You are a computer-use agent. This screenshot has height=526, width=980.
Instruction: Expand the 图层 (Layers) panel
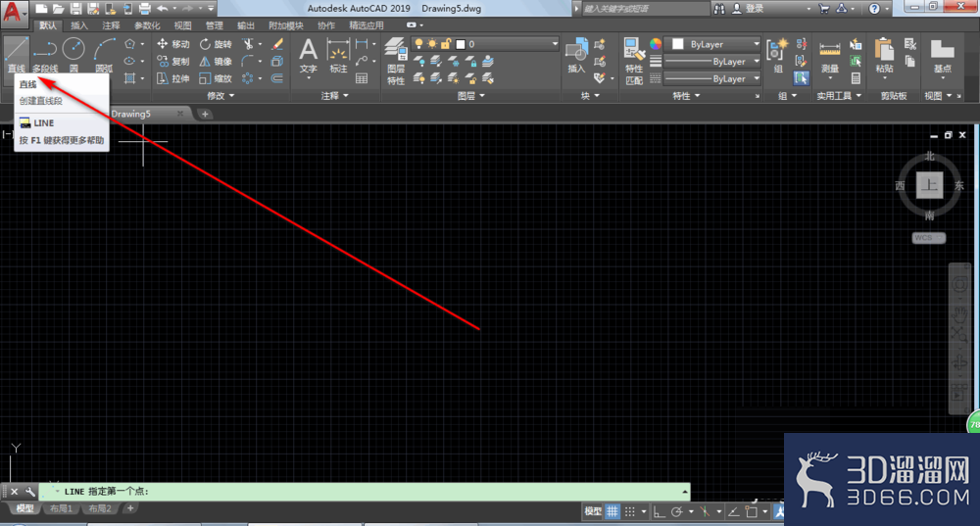[x=470, y=96]
